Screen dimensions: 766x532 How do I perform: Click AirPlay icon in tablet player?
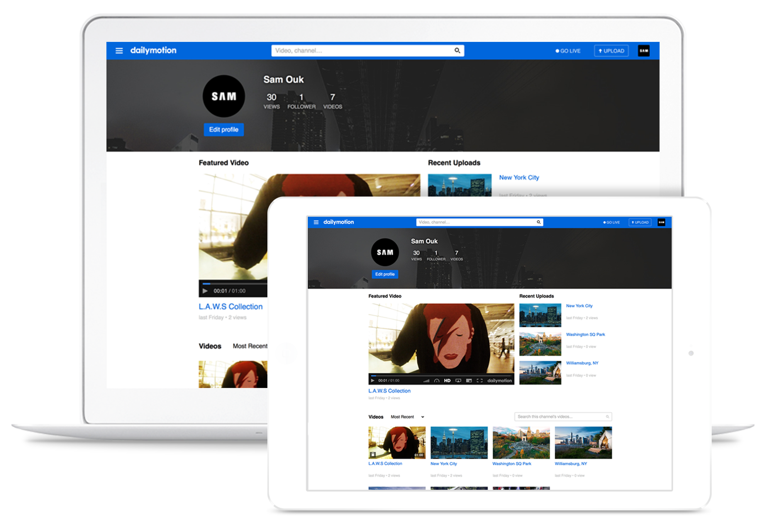point(458,381)
